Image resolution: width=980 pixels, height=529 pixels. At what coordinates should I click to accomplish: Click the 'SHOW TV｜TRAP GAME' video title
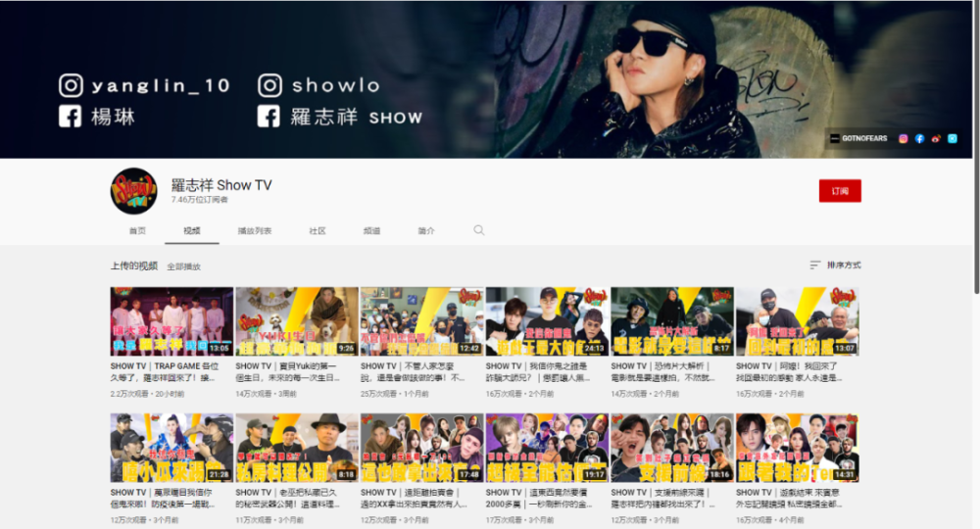pos(165,372)
